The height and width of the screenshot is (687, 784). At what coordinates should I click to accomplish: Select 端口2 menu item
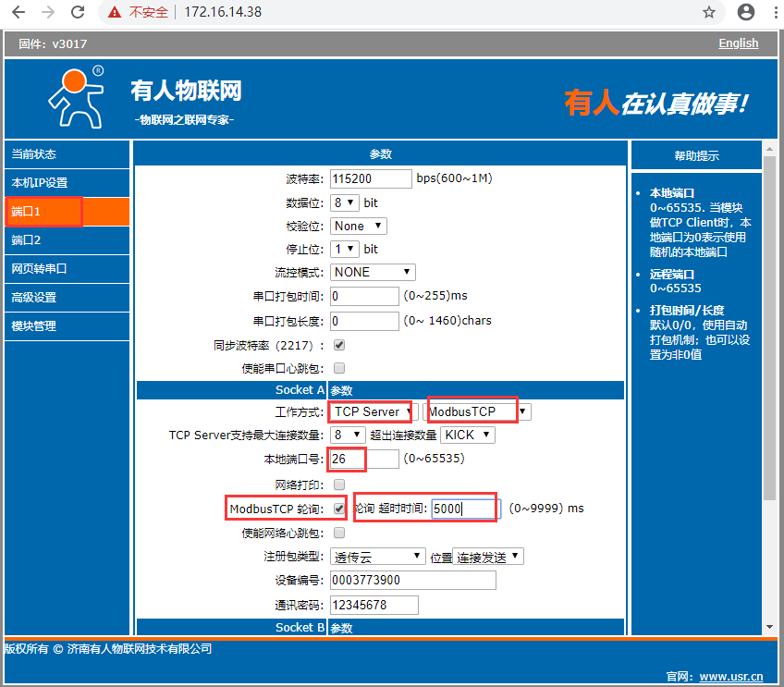[x=67, y=240]
